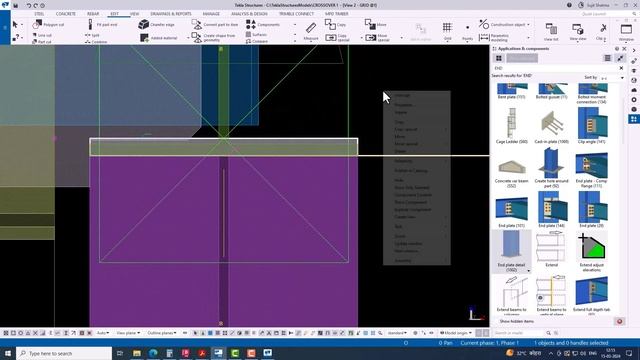This screenshot has height=360, width=640.
Task: Open the Measure tool
Action: [311, 31]
